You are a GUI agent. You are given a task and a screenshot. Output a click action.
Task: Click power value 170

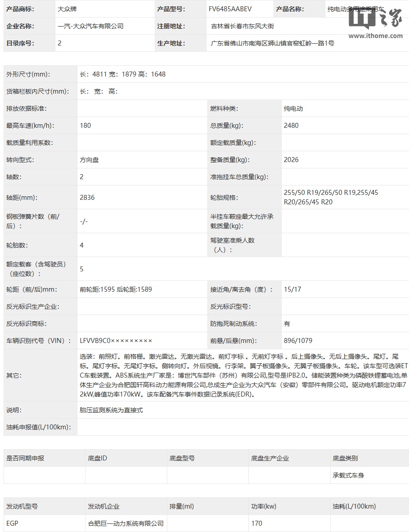tap(257, 523)
